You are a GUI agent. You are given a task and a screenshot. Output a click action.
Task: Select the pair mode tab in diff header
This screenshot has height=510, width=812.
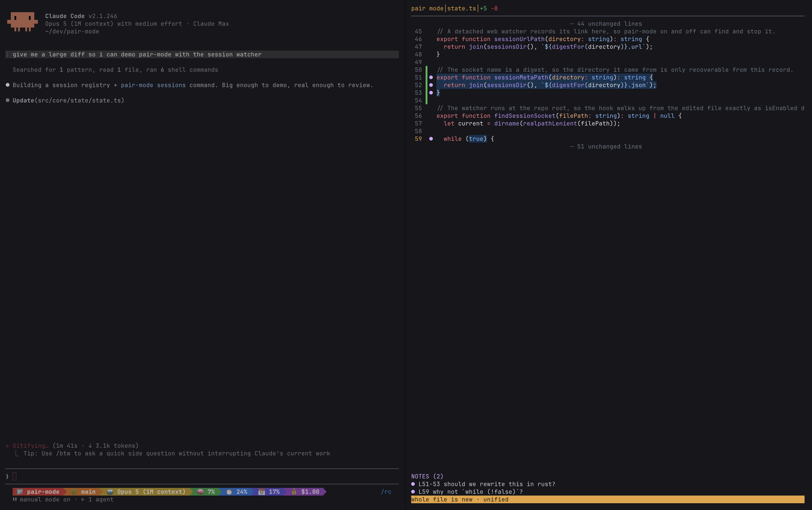click(x=427, y=8)
